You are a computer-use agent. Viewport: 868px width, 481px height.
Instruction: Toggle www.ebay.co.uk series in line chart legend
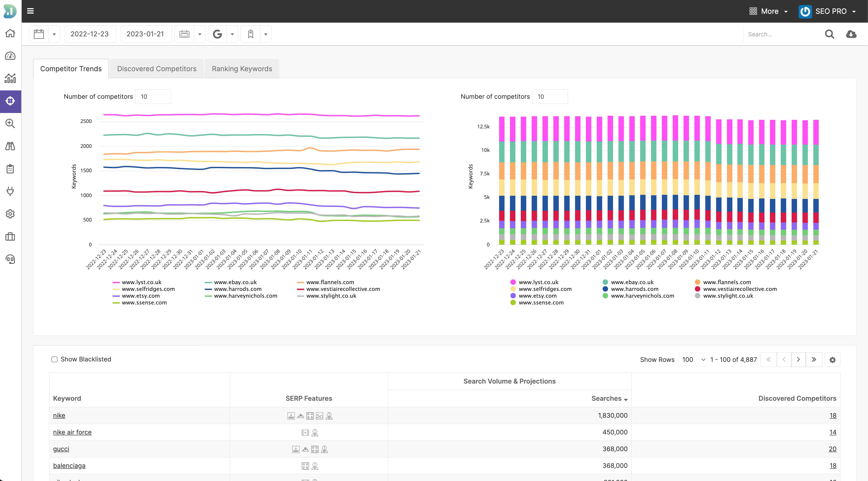[x=231, y=282]
